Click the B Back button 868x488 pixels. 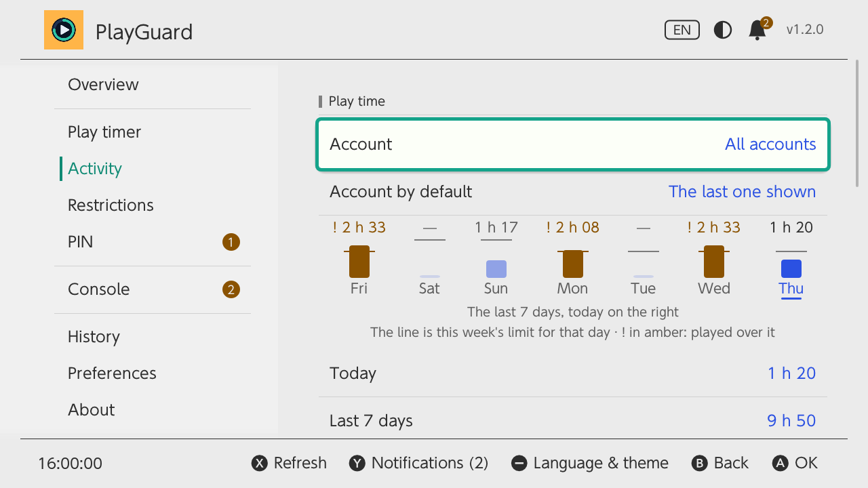coord(720,463)
